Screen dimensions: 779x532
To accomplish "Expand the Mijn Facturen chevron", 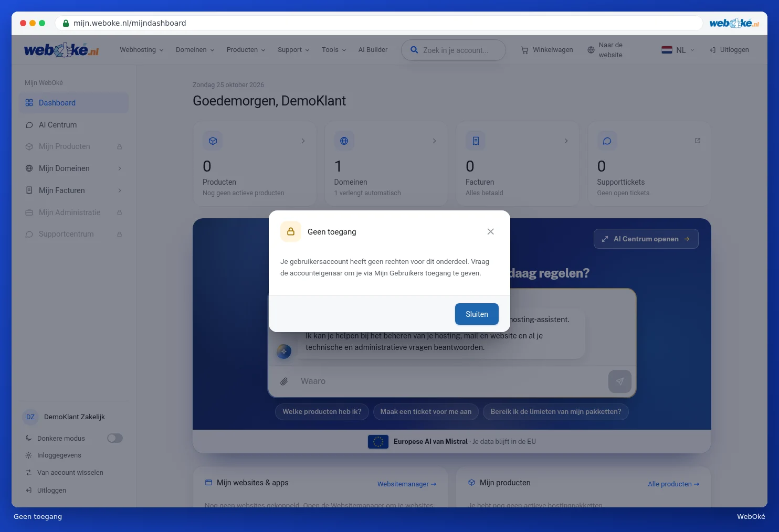I will 120,190.
